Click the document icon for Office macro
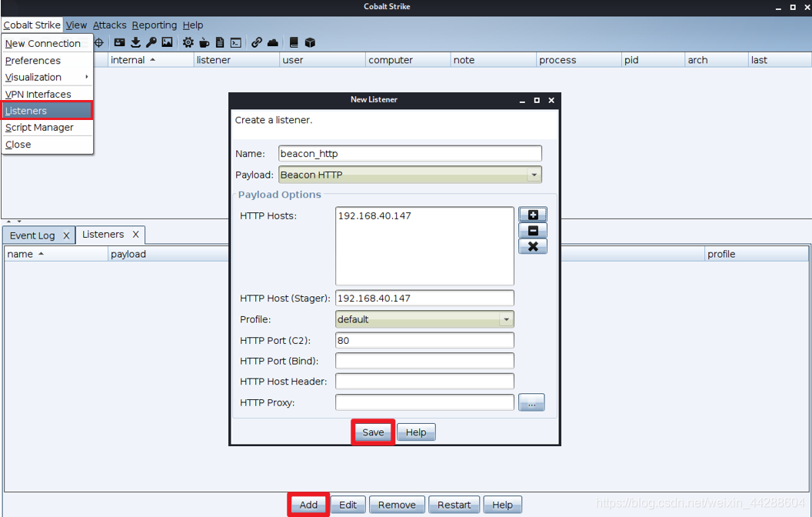Screen dimensions: 812x517 pos(220,42)
